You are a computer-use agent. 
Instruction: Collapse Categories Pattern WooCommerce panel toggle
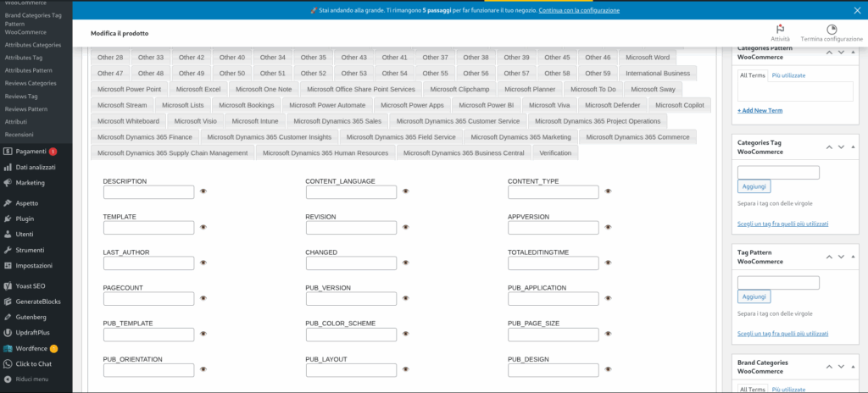853,53
